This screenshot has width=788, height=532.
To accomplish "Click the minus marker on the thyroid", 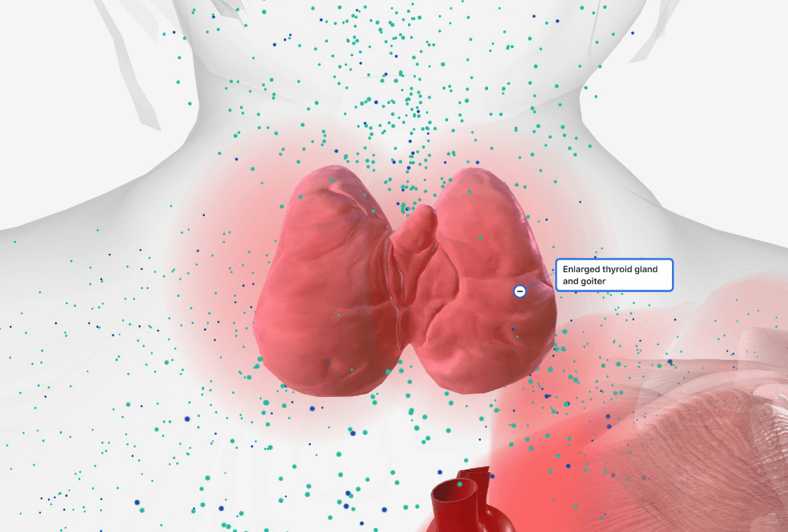I will 519,291.
